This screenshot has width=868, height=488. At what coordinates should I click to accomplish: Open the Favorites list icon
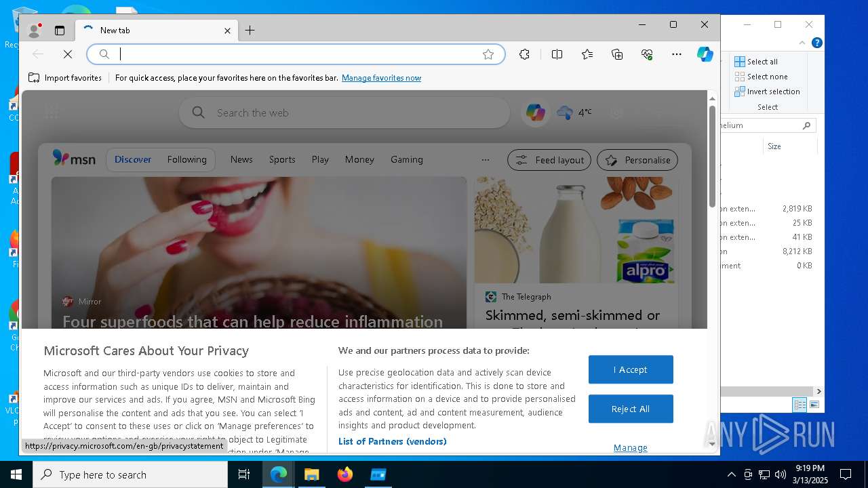pyautogui.click(x=587, y=54)
